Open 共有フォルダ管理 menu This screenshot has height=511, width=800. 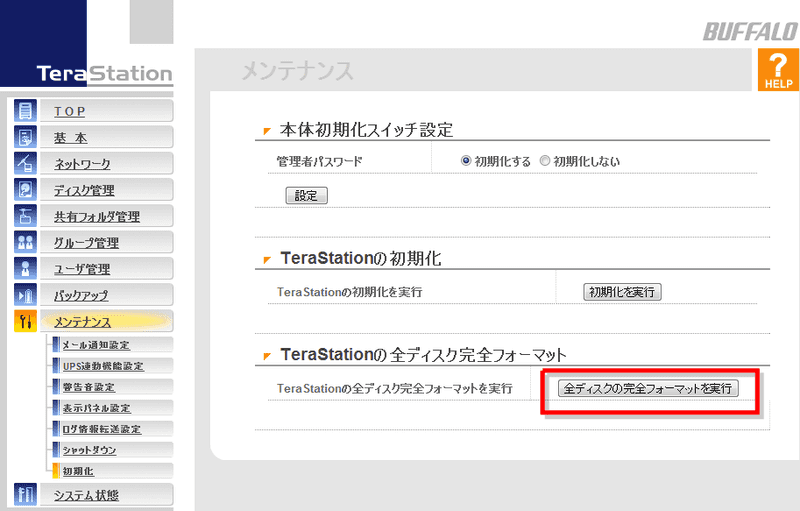tap(107, 216)
